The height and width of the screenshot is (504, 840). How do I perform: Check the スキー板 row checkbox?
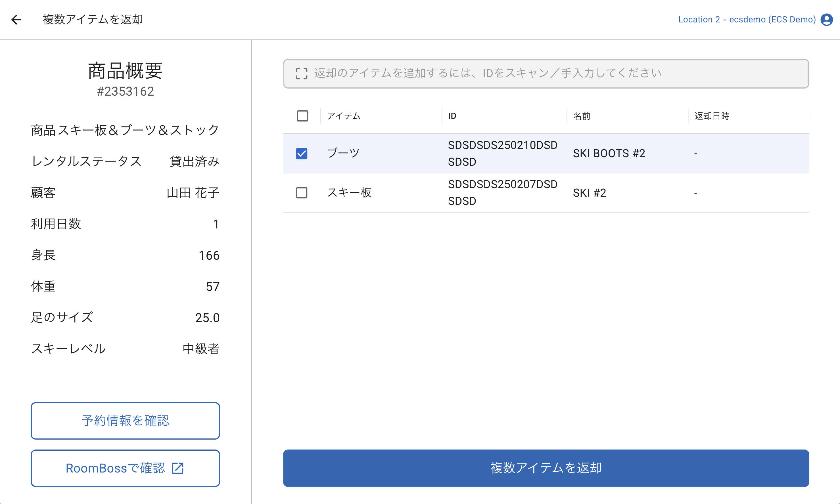pyautogui.click(x=301, y=193)
